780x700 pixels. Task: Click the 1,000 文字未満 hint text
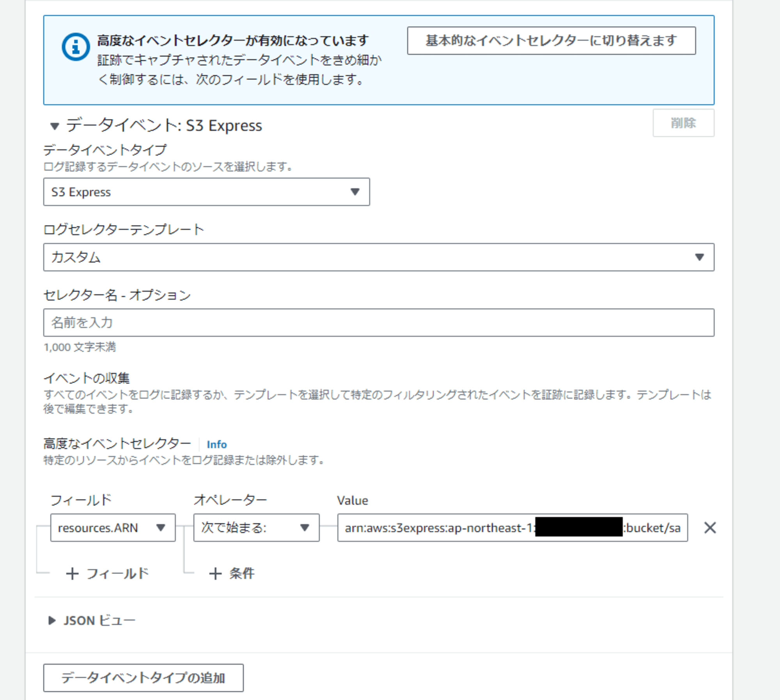pyautogui.click(x=80, y=347)
